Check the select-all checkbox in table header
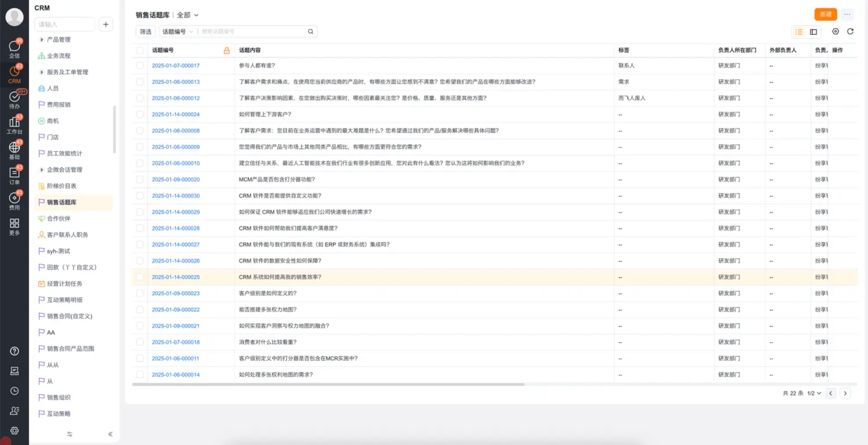Viewport: 868px width, 445px height. pos(140,50)
